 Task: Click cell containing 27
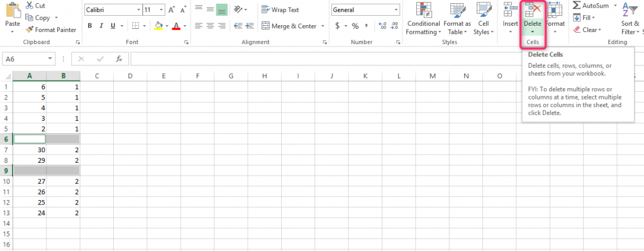pos(30,181)
